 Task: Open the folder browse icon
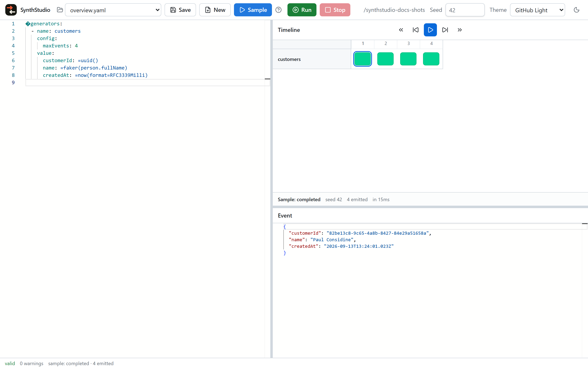tap(60, 10)
